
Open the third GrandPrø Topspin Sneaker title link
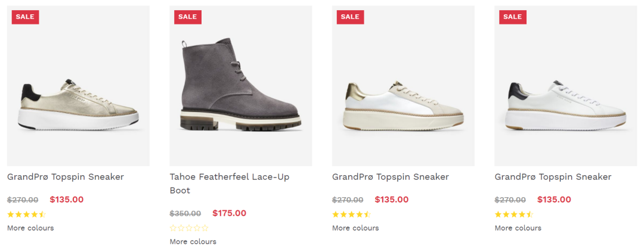tap(391, 177)
